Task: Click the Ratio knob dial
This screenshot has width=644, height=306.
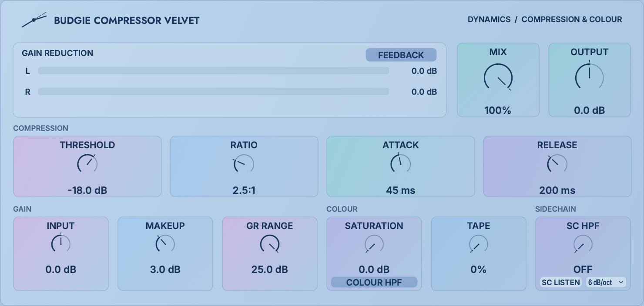Action: [244, 164]
